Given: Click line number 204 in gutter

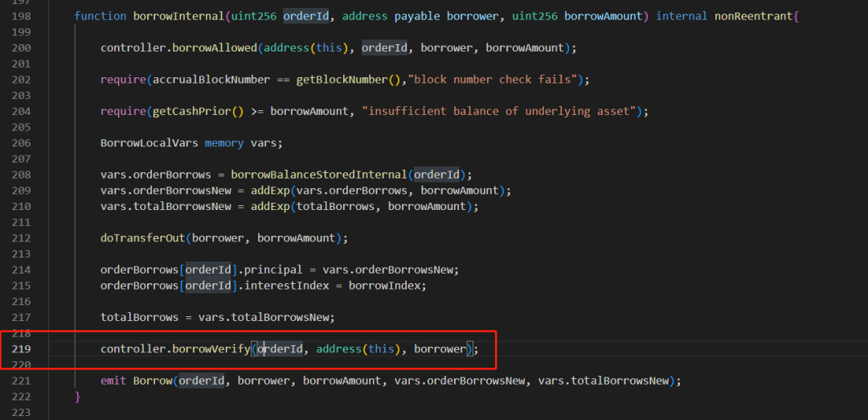Looking at the screenshot, I should [x=22, y=111].
